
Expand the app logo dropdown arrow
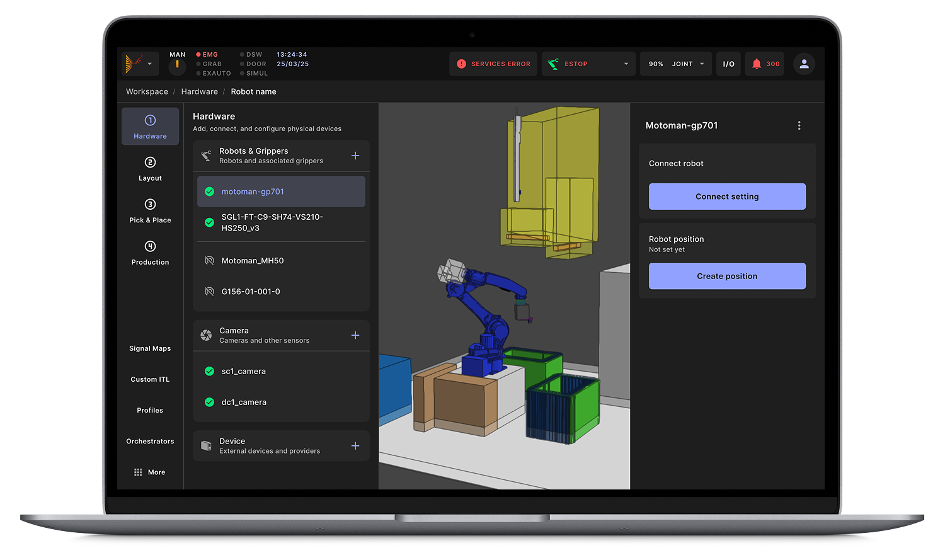point(149,64)
